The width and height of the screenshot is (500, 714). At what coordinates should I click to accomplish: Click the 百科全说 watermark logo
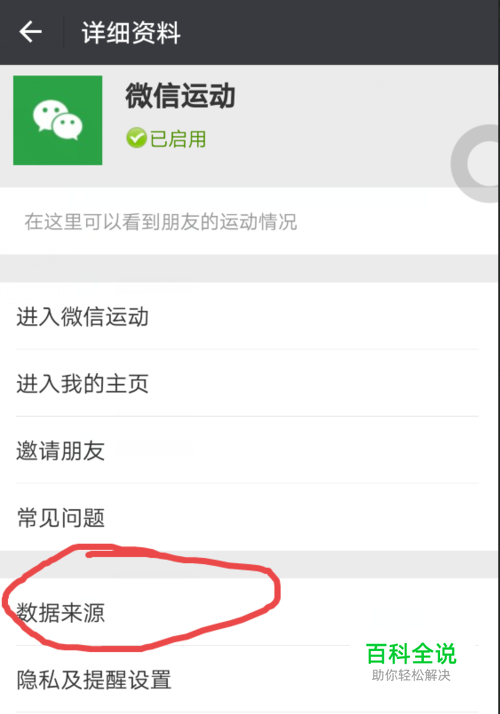(411, 654)
